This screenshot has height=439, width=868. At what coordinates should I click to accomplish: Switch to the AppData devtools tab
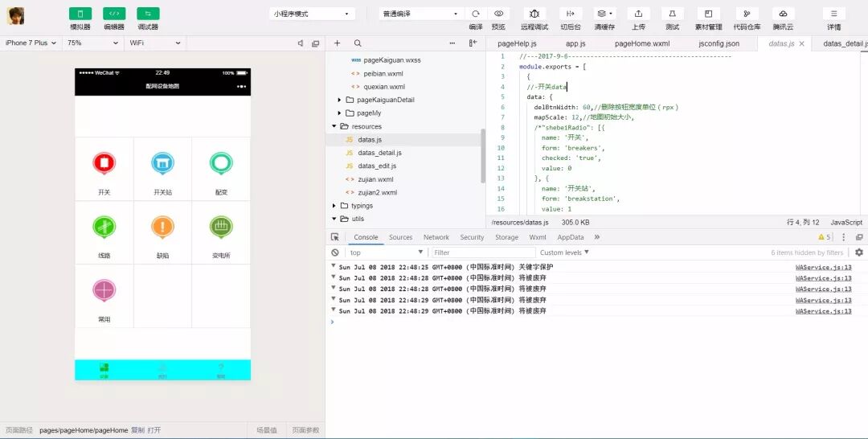click(x=570, y=237)
